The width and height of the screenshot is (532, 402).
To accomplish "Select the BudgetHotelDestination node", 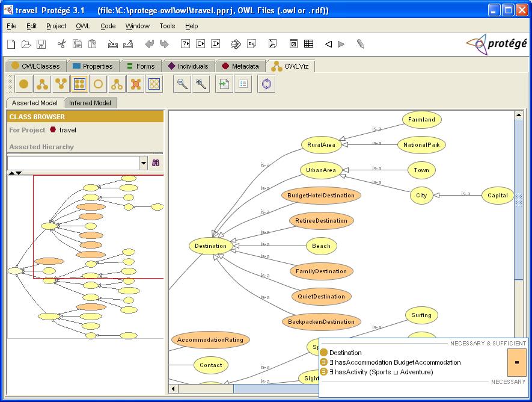I will coord(321,195).
